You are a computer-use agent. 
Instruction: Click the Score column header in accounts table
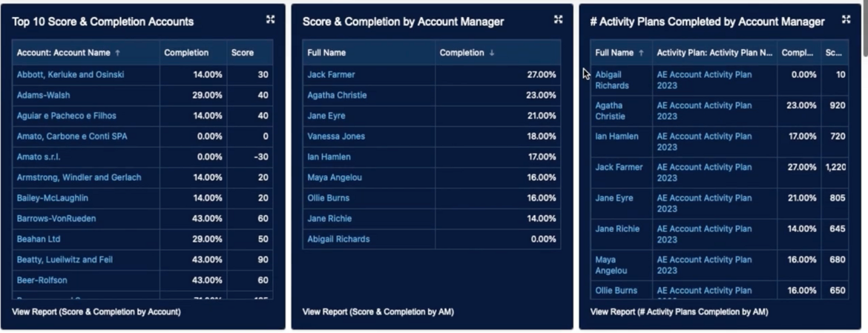pyautogui.click(x=243, y=53)
